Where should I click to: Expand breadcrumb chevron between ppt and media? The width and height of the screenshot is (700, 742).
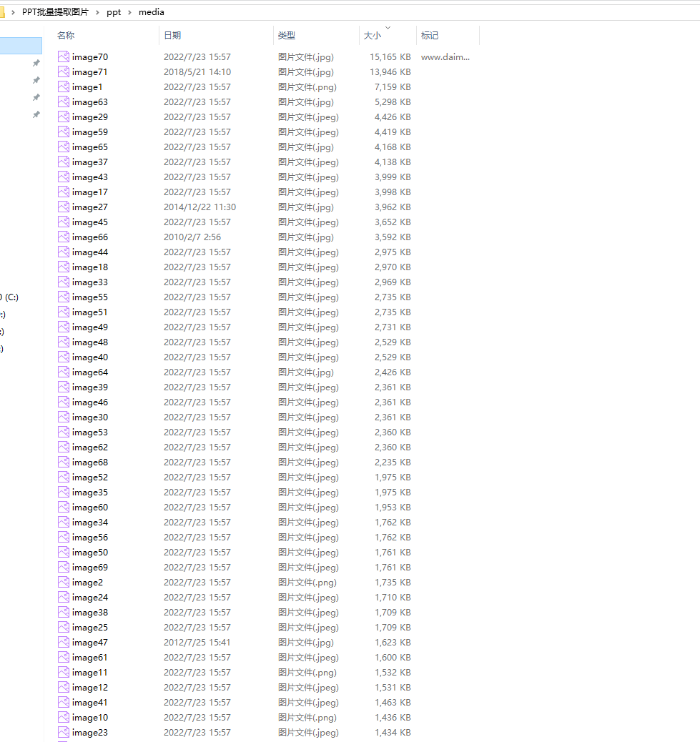tap(129, 12)
